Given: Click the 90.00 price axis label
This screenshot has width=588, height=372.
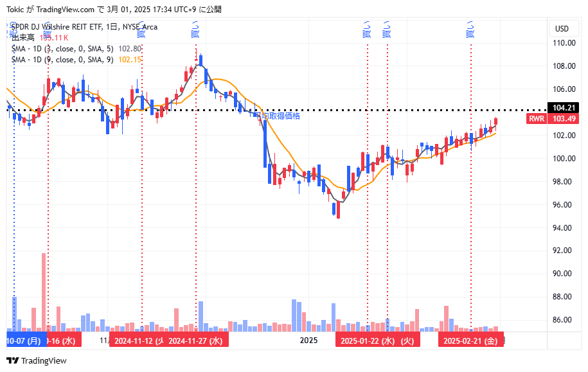Looking at the screenshot, I should [x=562, y=274].
